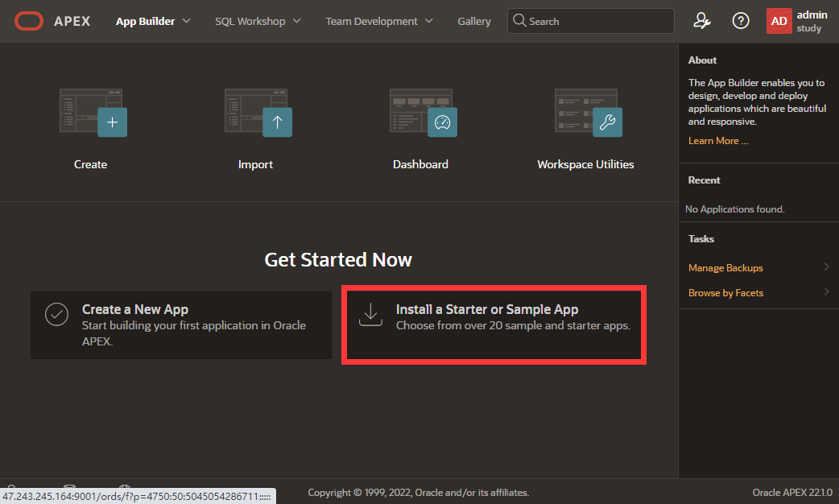Open the Browse by Facets link

pyautogui.click(x=725, y=293)
